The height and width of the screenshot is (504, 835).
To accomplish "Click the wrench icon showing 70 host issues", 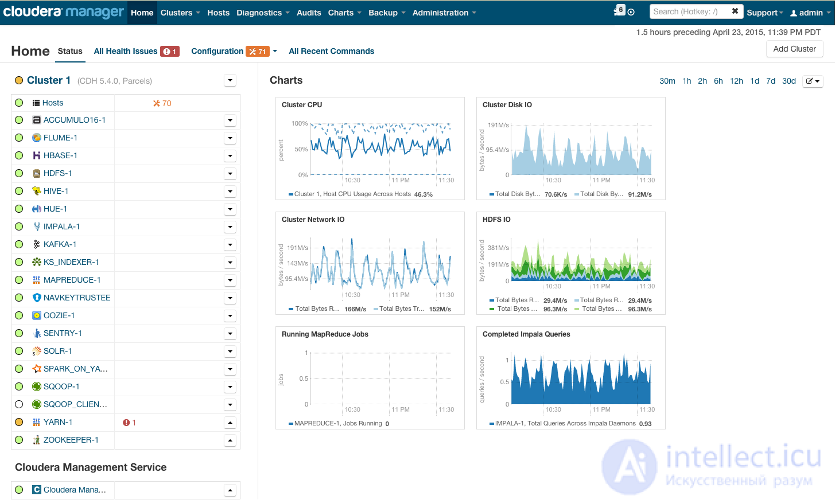I will (x=156, y=104).
